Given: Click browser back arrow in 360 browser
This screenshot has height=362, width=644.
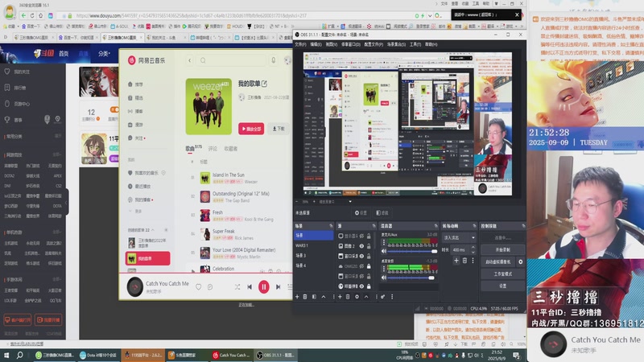Looking at the screenshot, I should [x=23, y=15].
